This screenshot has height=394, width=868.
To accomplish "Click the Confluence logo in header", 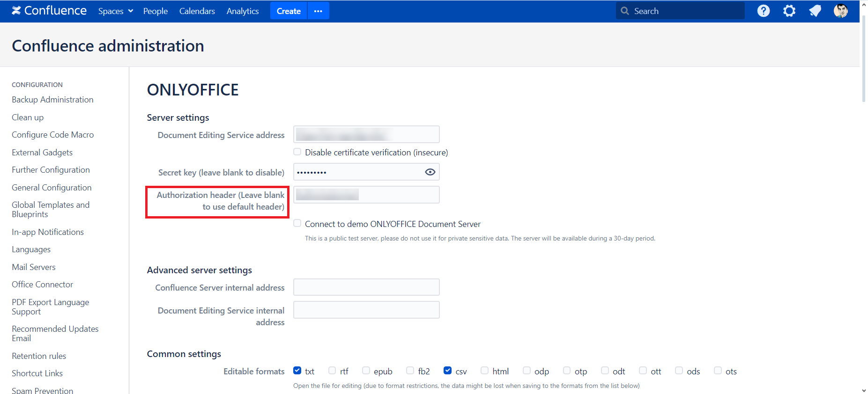I will pyautogui.click(x=49, y=11).
